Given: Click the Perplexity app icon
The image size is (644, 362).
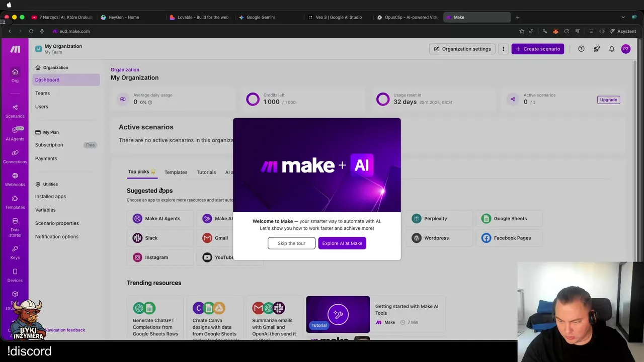Looking at the screenshot, I should 416,218.
